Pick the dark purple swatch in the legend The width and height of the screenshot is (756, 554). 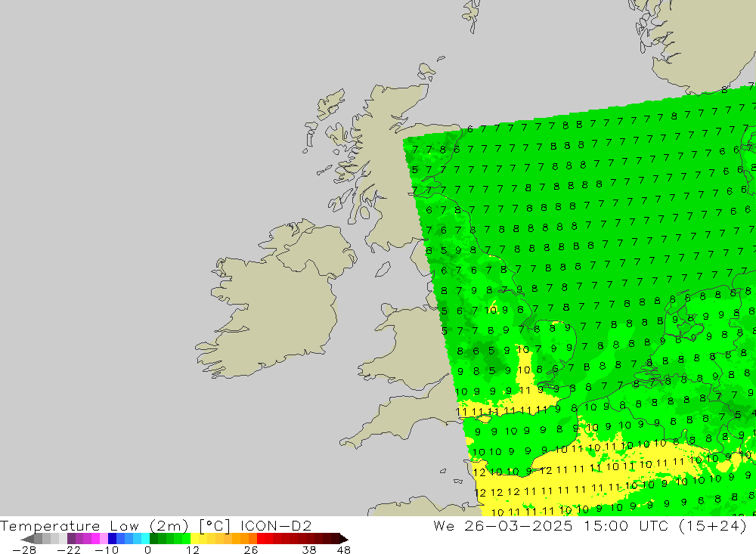click(71, 539)
